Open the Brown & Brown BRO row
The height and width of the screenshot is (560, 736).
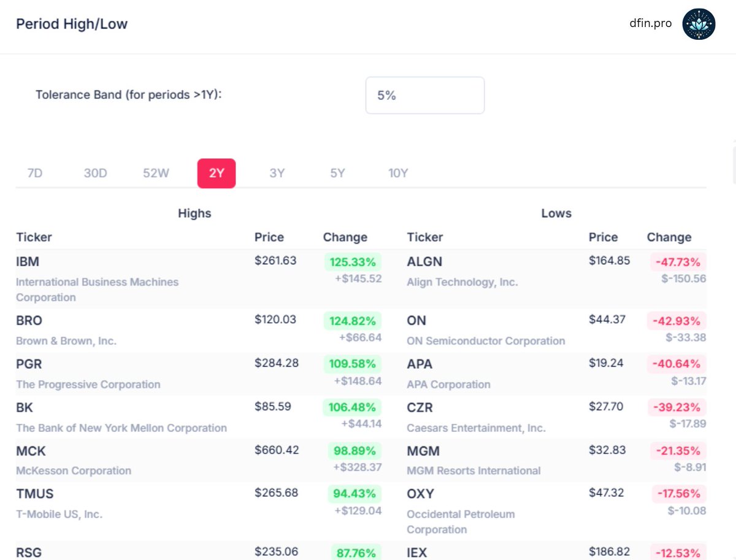click(28, 320)
